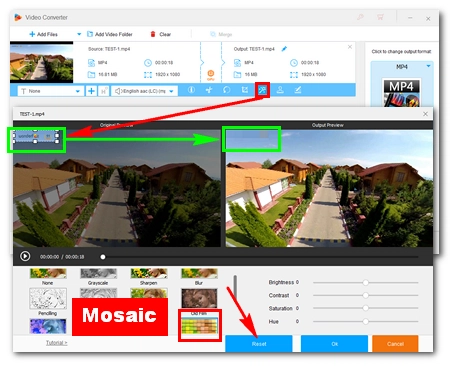Select the Old Film effect thumbnail
Image resolution: width=450 pixels, height=366 pixels.
199,299
